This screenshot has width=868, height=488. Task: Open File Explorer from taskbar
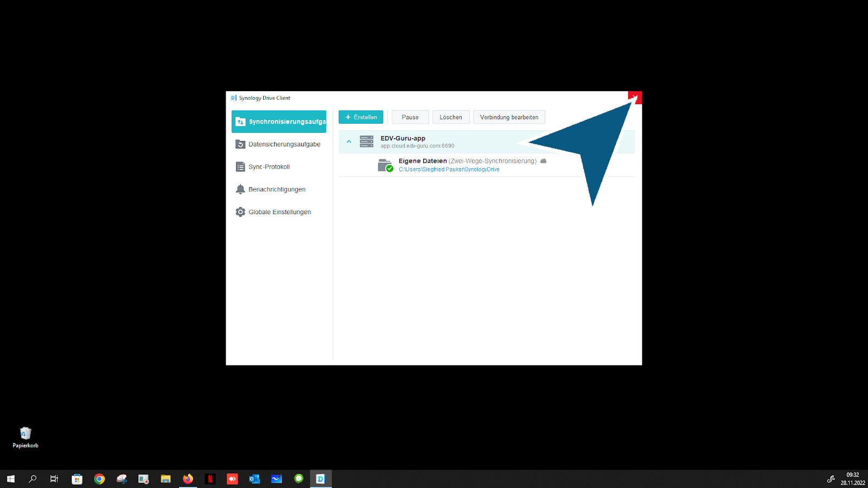(165, 479)
